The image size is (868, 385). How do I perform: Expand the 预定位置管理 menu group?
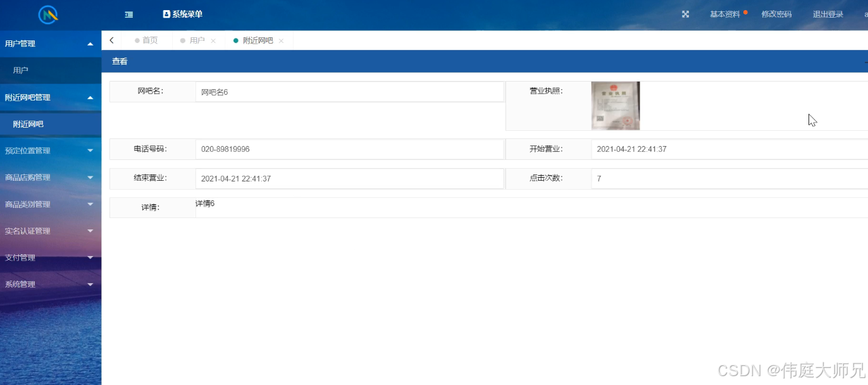coord(51,150)
